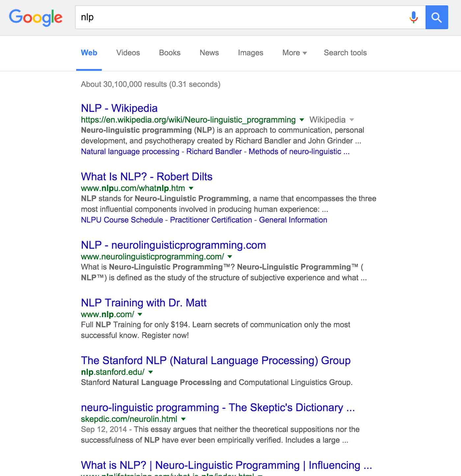Open The Stanford NLP Group result

(x=216, y=360)
